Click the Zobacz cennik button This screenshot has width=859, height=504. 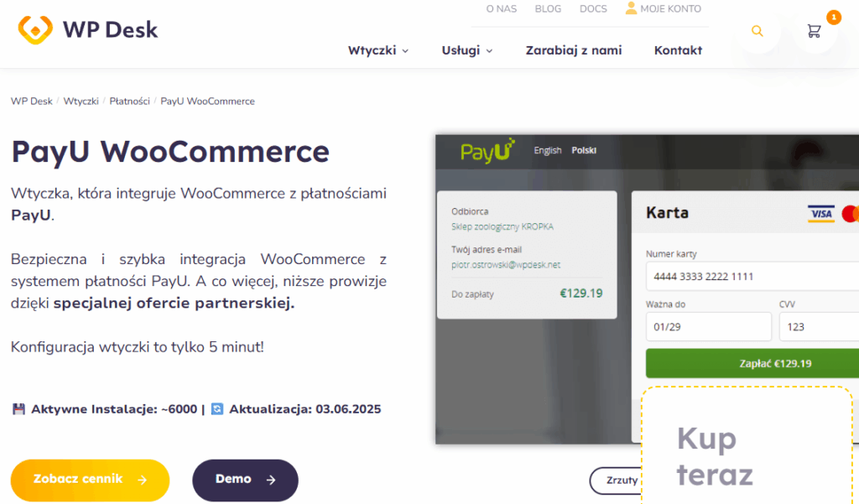pyautogui.click(x=90, y=480)
